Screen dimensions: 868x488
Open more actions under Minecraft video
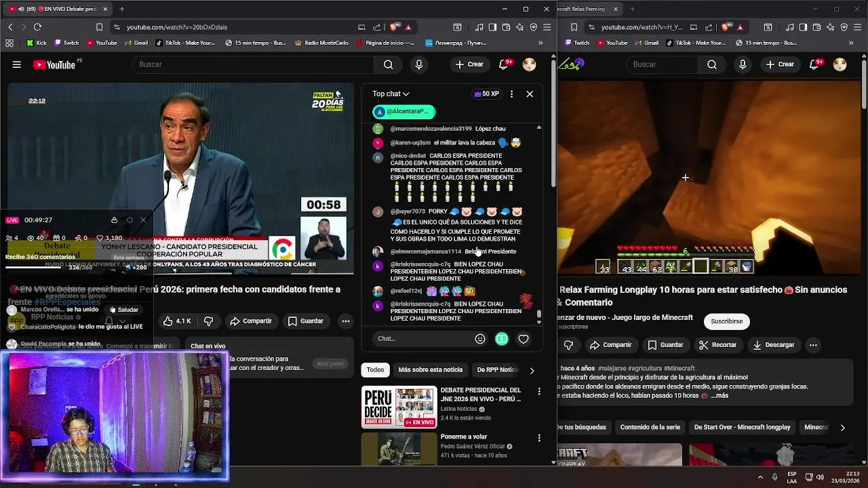[813, 345]
